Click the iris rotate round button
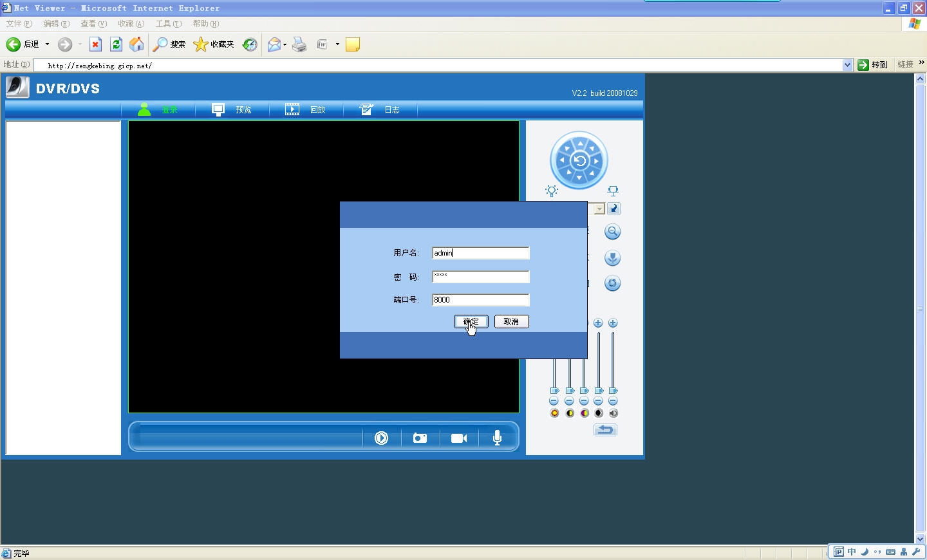The image size is (927, 560). tap(612, 283)
